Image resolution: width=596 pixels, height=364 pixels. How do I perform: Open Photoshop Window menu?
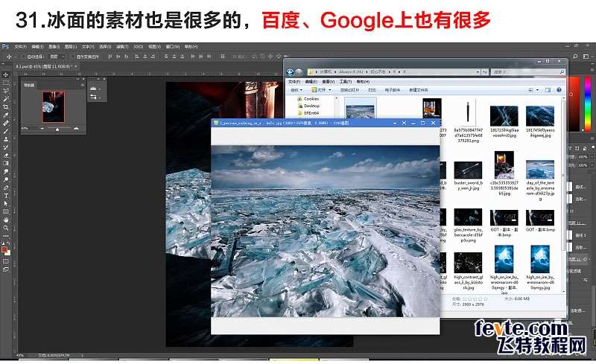173,46
